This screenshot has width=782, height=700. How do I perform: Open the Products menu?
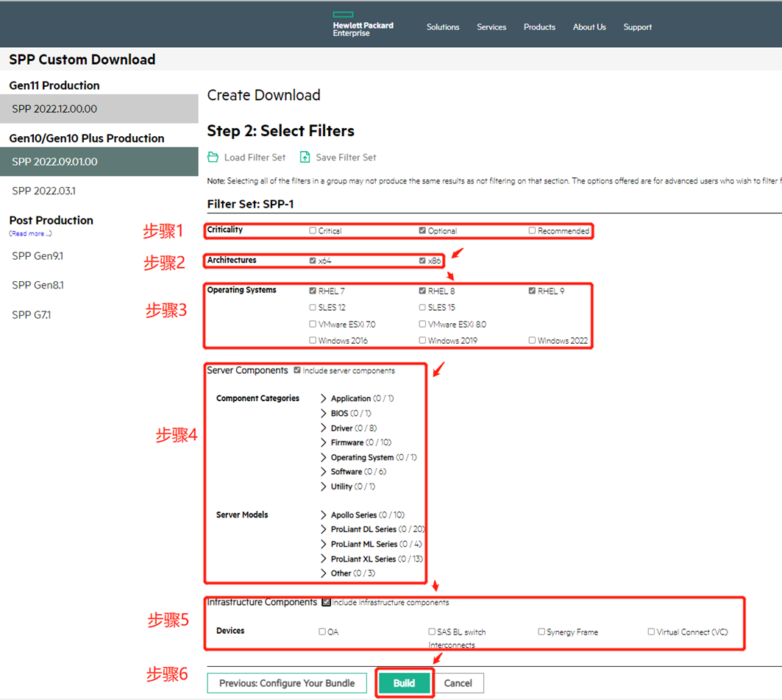[x=539, y=27]
